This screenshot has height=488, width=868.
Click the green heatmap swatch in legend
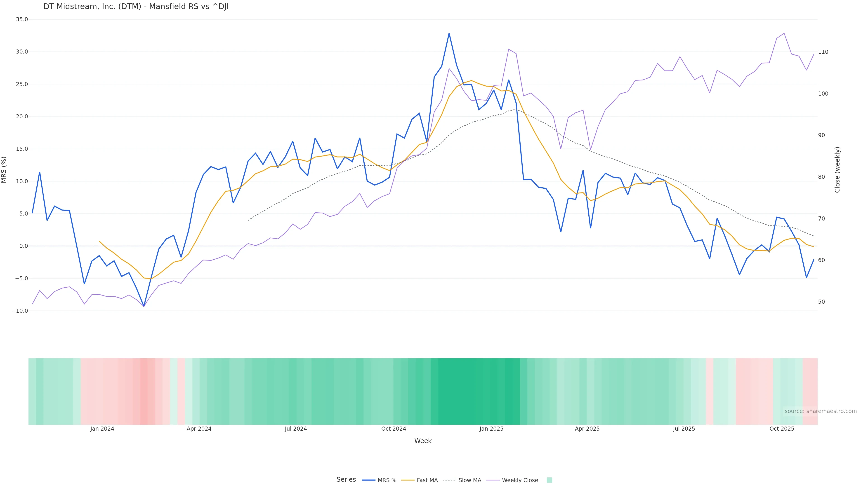tap(549, 480)
